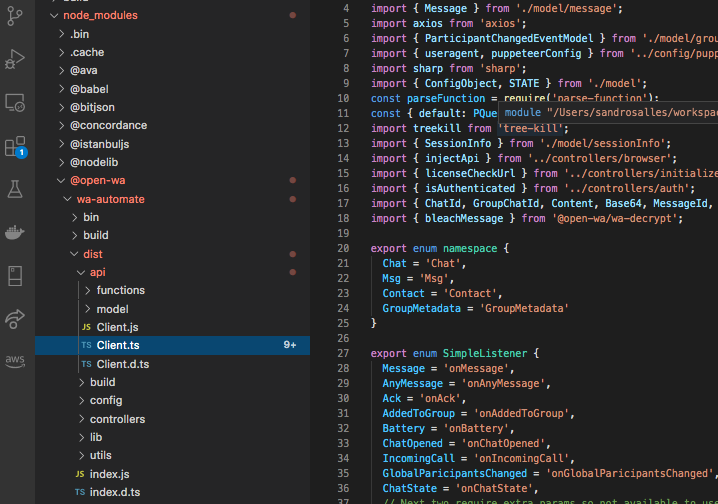
Task: Expand the model folder
Action: coord(172,309)
